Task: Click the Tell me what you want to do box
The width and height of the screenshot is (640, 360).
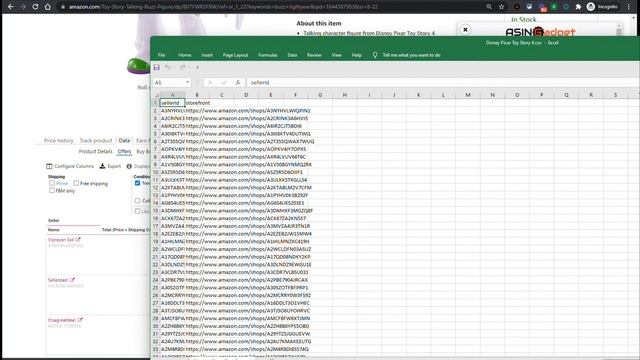Action: pos(411,55)
